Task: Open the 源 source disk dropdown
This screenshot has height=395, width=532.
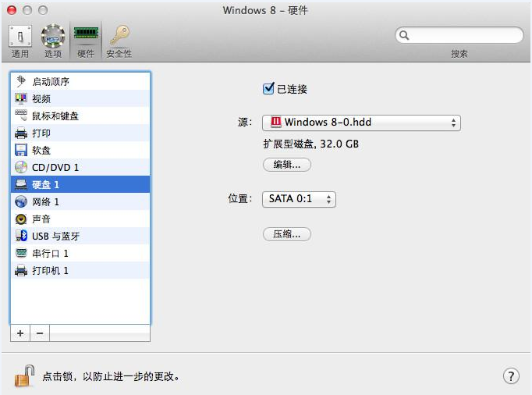Action: pos(361,123)
